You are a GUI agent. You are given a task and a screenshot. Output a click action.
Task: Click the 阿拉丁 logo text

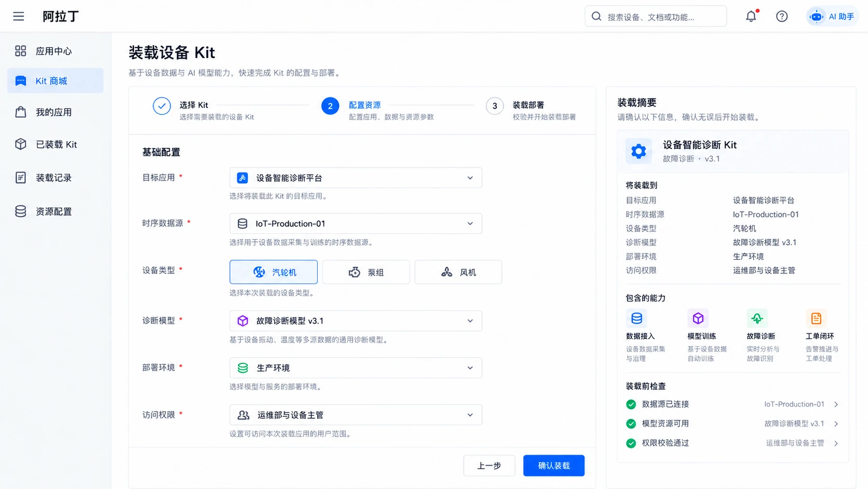(x=61, y=17)
